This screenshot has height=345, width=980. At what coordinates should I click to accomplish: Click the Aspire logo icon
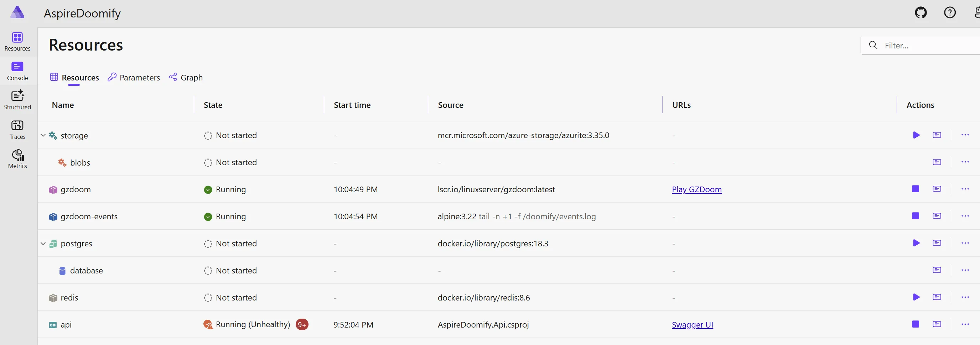coord(17,12)
